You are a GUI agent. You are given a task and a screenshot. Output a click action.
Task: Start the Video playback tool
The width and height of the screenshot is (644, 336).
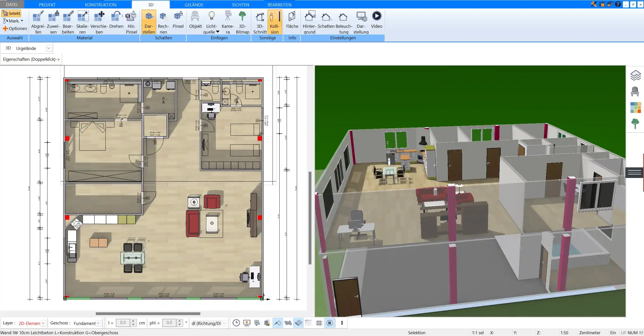376,20
